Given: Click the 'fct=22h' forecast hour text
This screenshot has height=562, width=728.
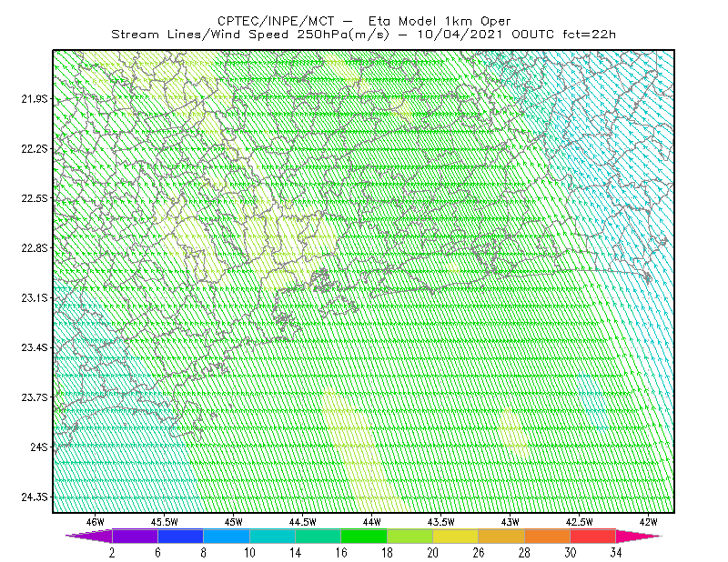Looking at the screenshot, I should point(589,35).
